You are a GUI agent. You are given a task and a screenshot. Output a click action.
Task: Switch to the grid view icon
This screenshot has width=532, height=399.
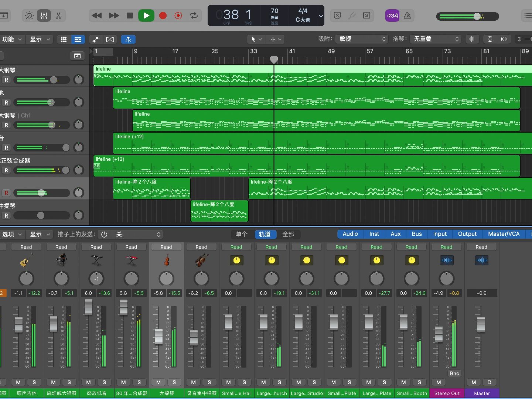64,40
